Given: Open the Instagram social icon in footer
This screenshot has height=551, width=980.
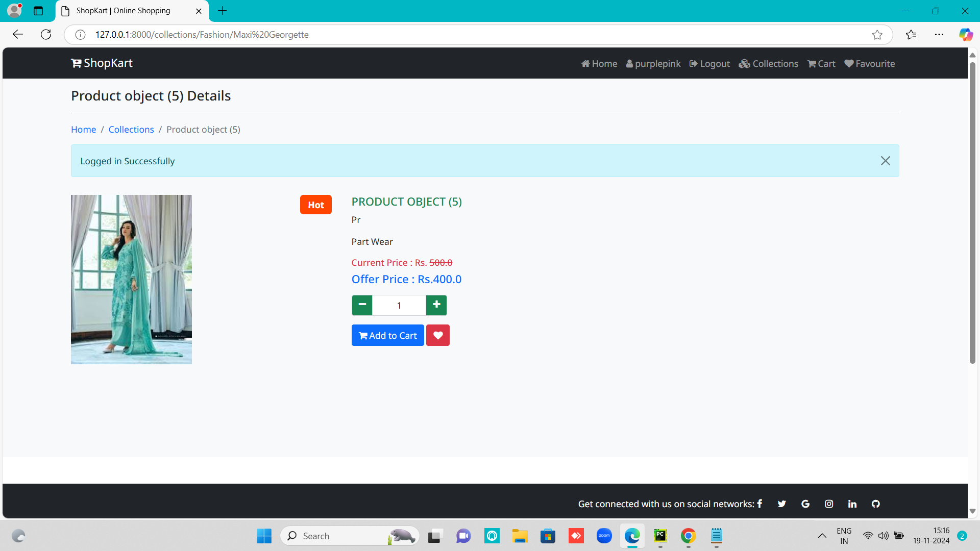Looking at the screenshot, I should click(829, 504).
